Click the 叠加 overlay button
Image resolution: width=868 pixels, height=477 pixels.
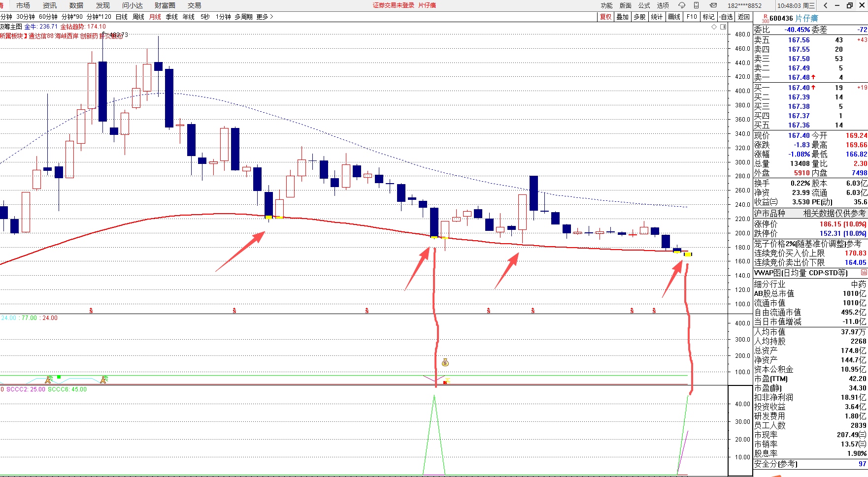[623, 17]
